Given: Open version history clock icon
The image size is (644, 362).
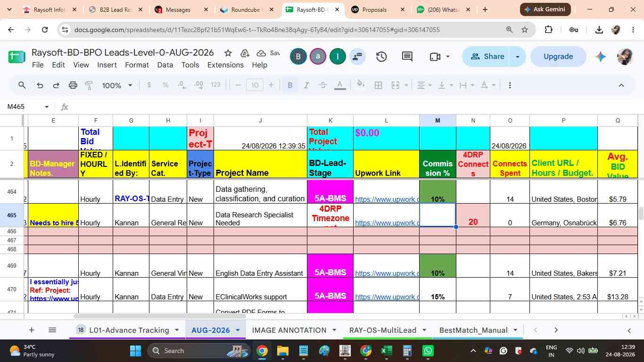Looking at the screenshot, I should tap(381, 57).
